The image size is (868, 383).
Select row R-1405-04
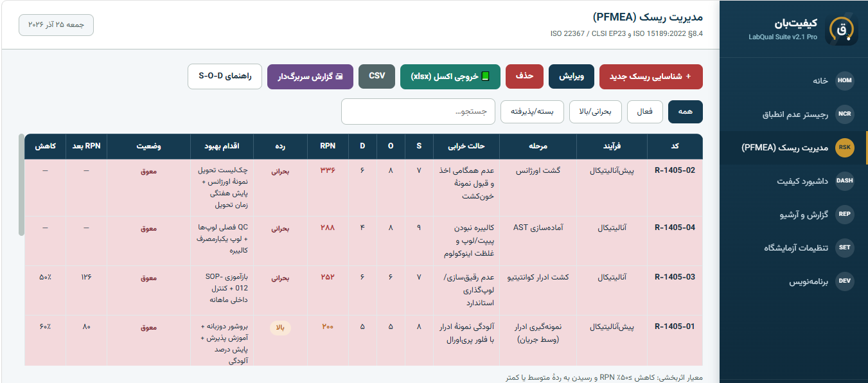click(364, 242)
